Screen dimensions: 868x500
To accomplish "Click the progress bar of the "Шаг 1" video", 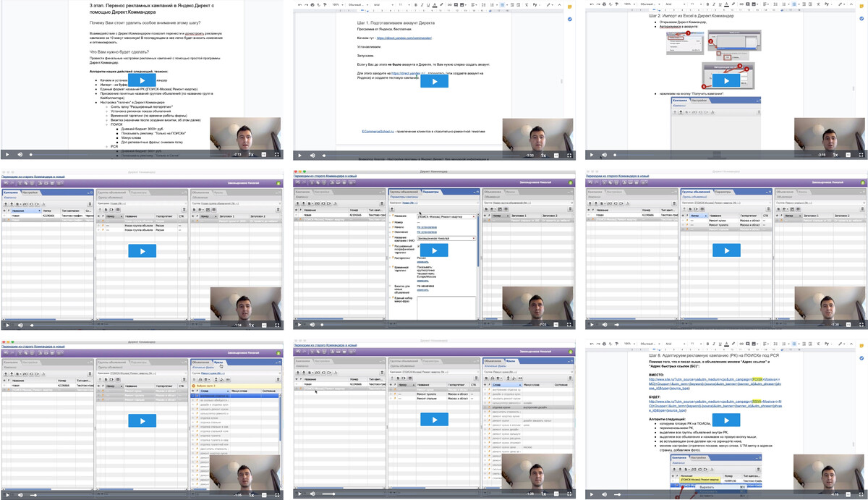I will point(422,154).
